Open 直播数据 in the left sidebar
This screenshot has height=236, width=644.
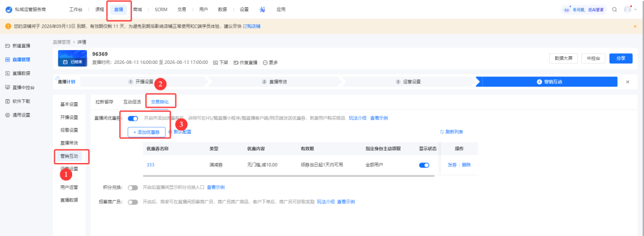pos(18,73)
